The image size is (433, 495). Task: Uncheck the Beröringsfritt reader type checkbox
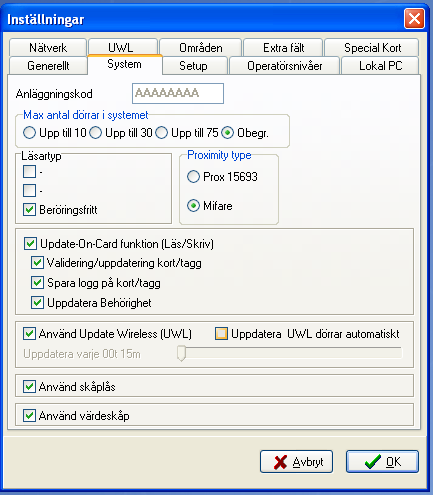coord(29,210)
